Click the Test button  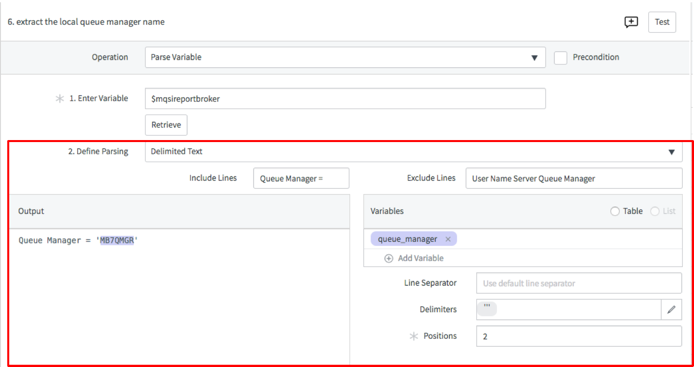(x=662, y=22)
